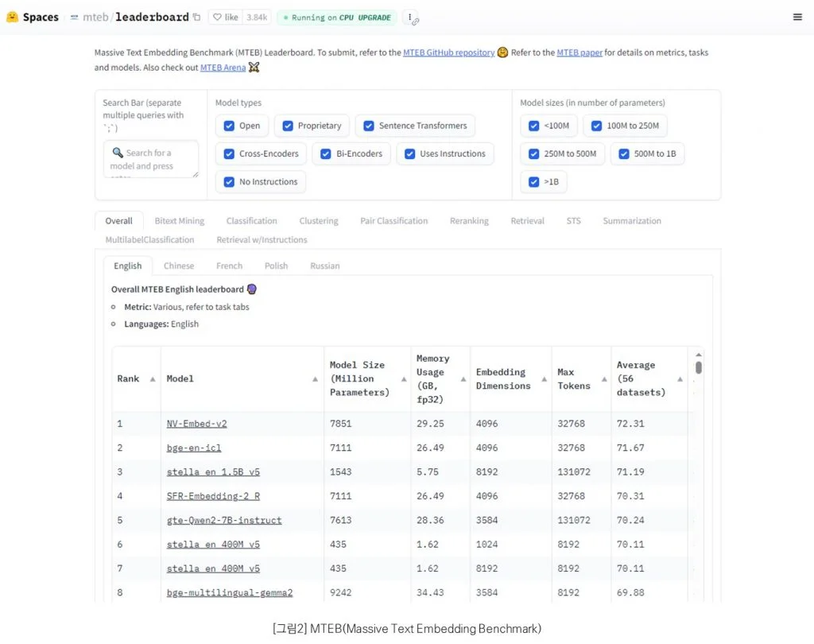Click Running on CPU UPGRADE status badge
The image size is (814, 644).
[x=337, y=17]
